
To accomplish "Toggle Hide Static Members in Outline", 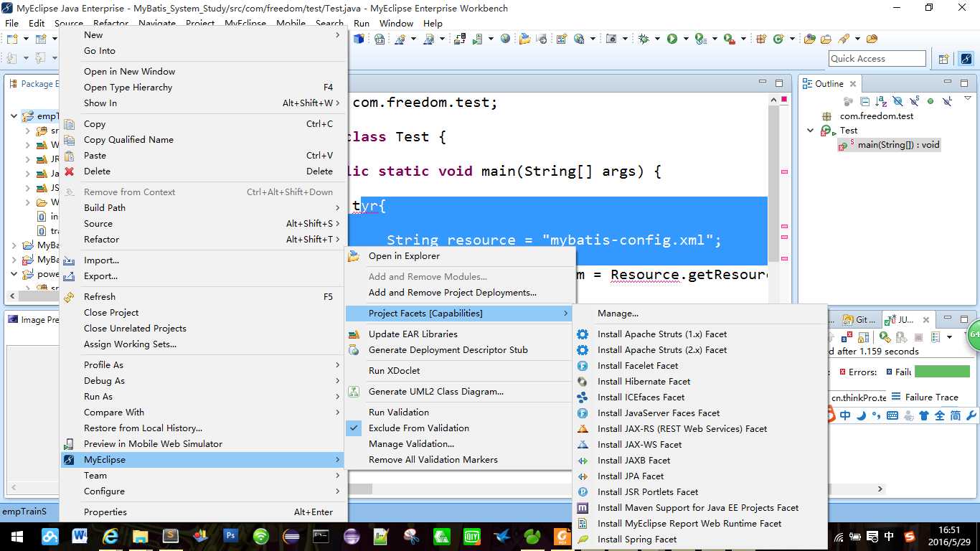I will coord(915,101).
